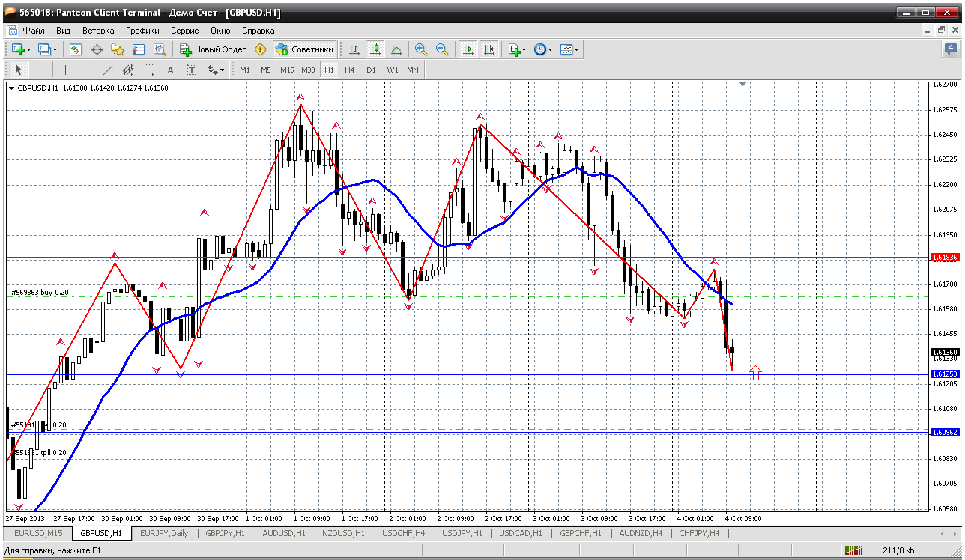Select the trendline drawing tool

point(108,70)
